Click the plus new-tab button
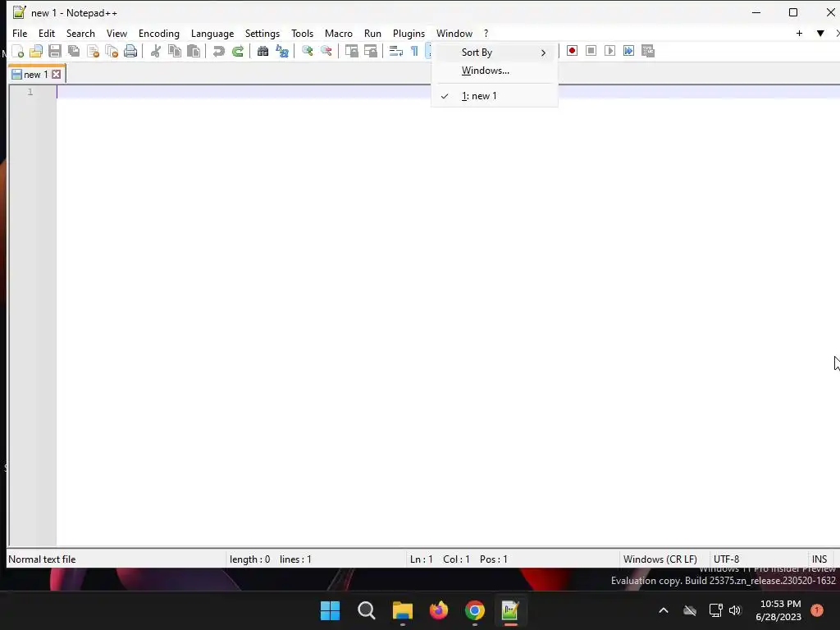This screenshot has width=840, height=630. coord(799,33)
